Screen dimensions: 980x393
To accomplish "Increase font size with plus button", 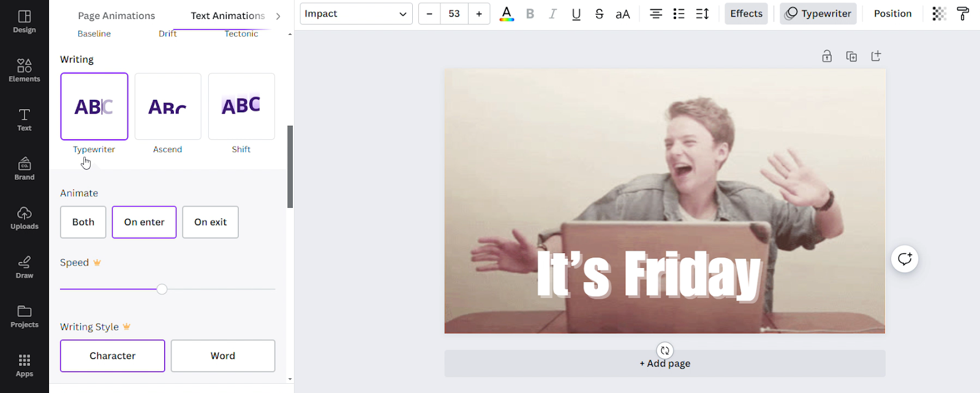I will [479, 13].
